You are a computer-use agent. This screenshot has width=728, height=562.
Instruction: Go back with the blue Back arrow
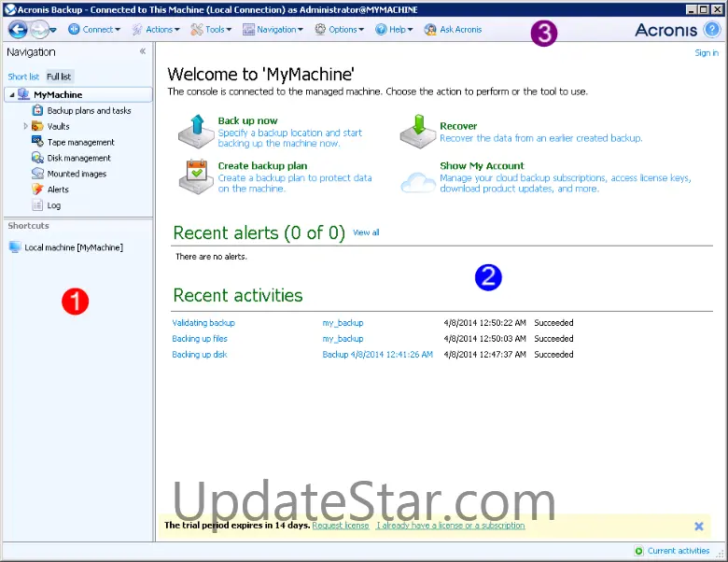pos(18,30)
